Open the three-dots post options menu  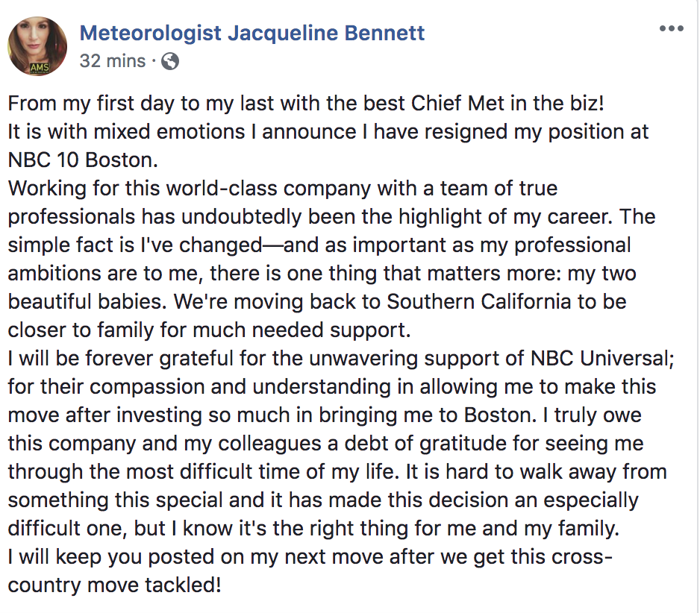(672, 28)
